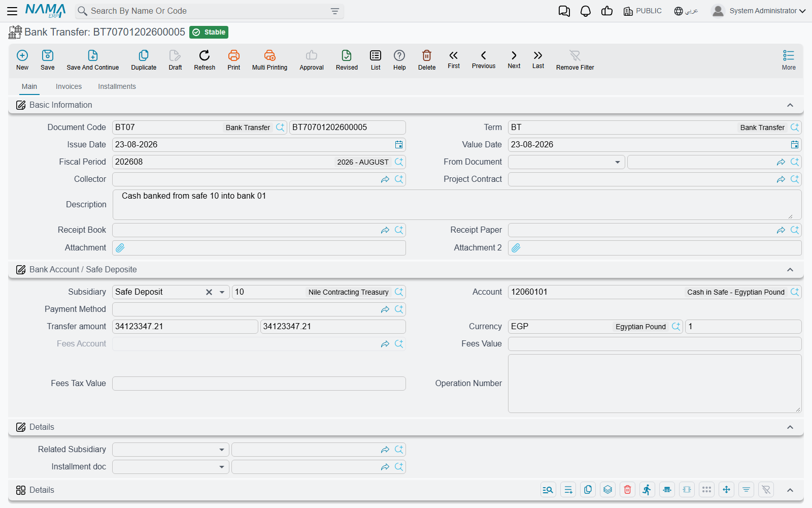This screenshot has height=508, width=812.
Task: Open the hamburger main menu
Action: click(x=12, y=11)
